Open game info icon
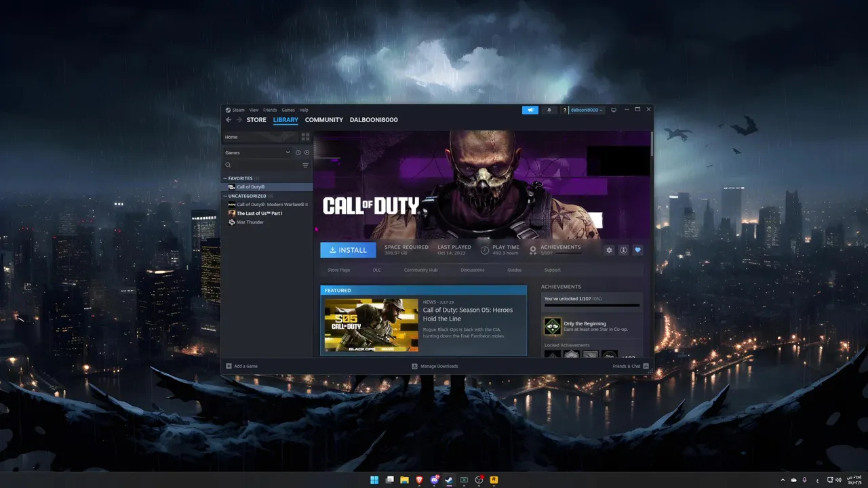Image resolution: width=868 pixels, height=488 pixels. click(x=623, y=250)
